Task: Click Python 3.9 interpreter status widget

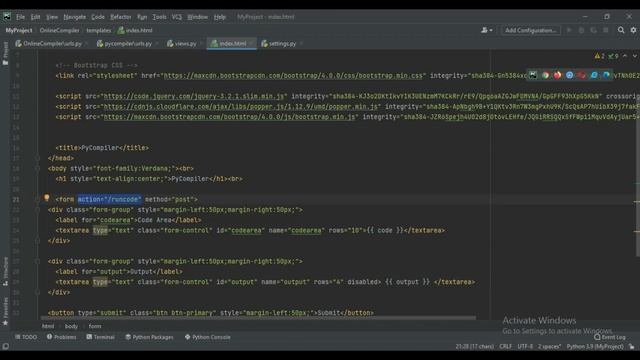Action: [x=595, y=347]
